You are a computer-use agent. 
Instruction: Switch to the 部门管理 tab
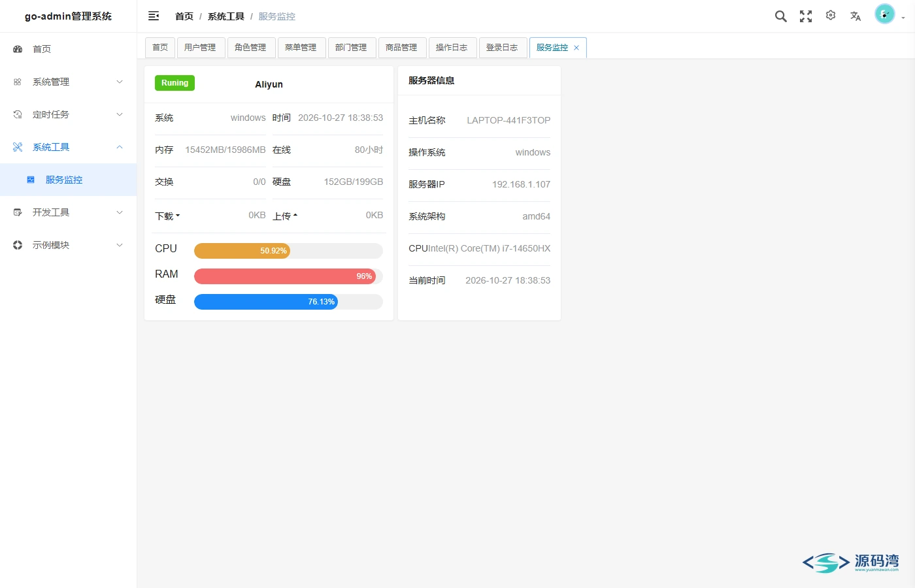351,48
